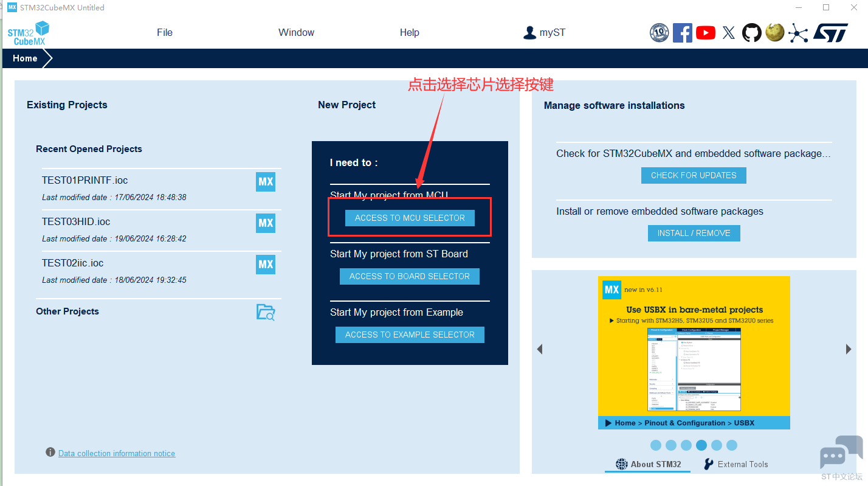The height and width of the screenshot is (486, 868).
Task: Select third carousel dot indicator
Action: tap(686, 445)
